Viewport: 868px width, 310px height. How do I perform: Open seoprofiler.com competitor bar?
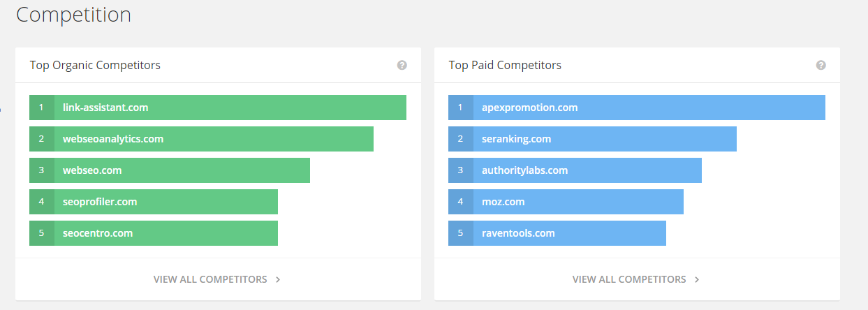pyautogui.click(x=100, y=202)
